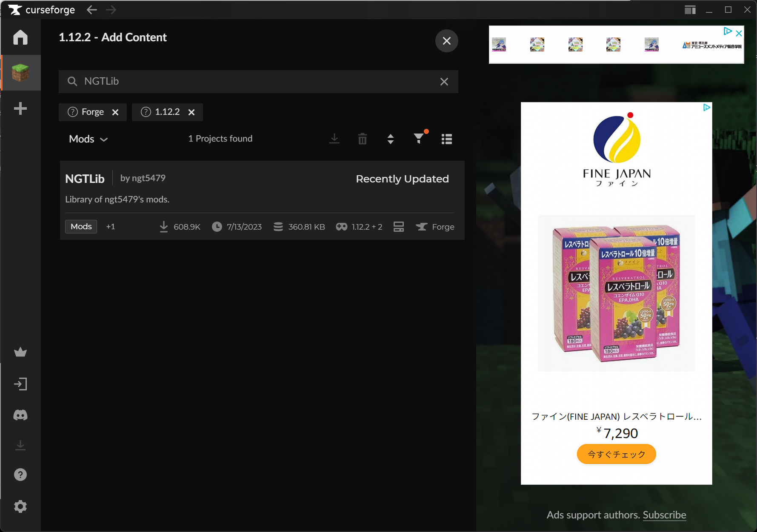Remove the 1.12.2 version filter chip
757x532 pixels.
pos(191,112)
